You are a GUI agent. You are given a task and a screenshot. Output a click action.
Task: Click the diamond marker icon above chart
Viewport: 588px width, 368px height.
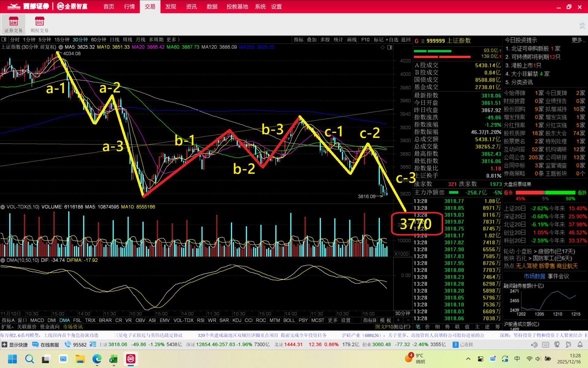click(x=383, y=47)
